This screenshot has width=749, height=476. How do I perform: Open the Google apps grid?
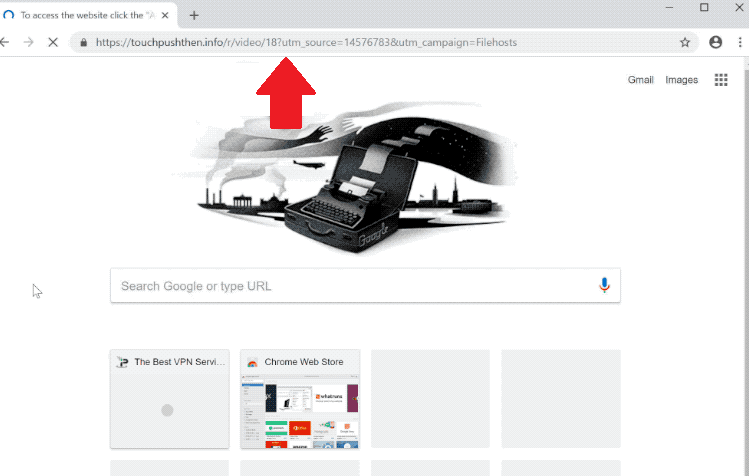[720, 80]
